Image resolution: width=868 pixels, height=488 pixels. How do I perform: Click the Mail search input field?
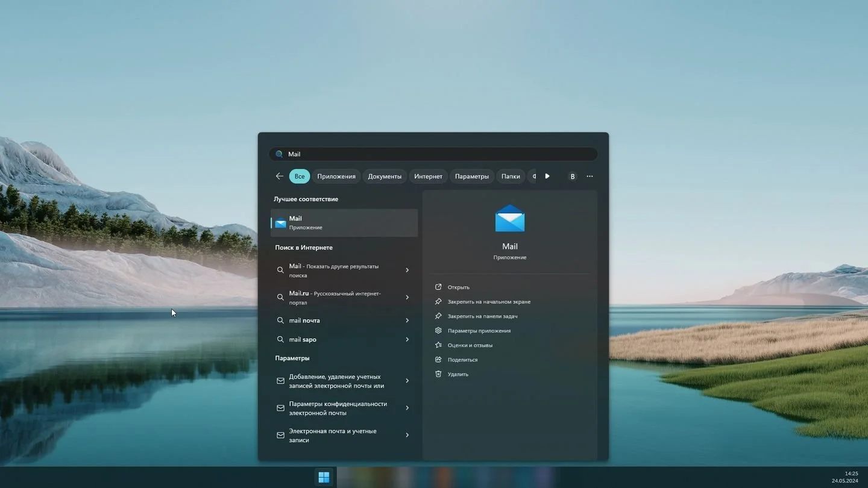pos(433,154)
